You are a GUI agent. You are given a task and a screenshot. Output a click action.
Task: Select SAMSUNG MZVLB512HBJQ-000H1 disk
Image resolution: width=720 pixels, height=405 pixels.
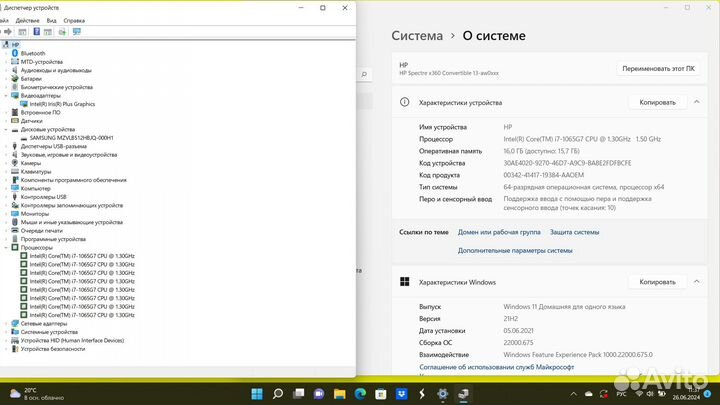[71, 138]
